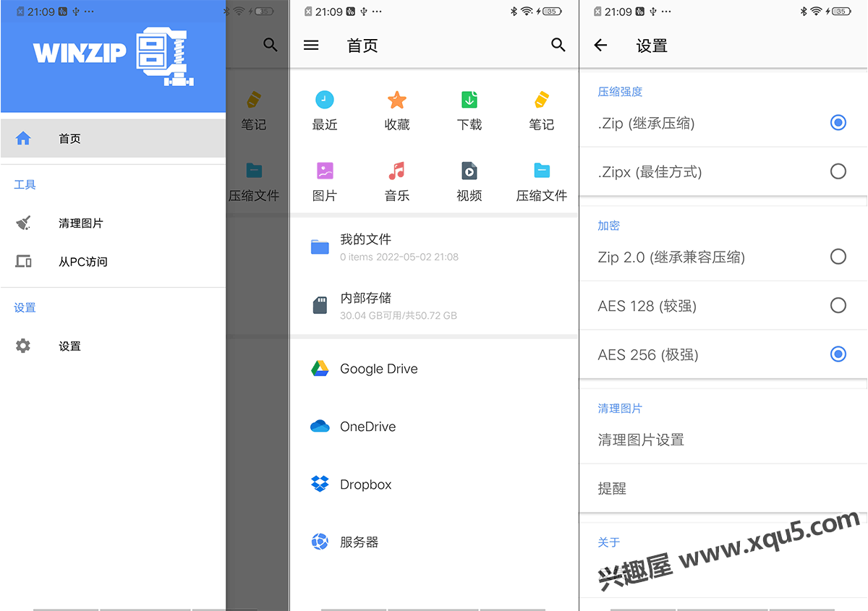Tap the WinZip logo in the drawer header
Screen dimensions: 868x611
pyautogui.click(x=114, y=56)
